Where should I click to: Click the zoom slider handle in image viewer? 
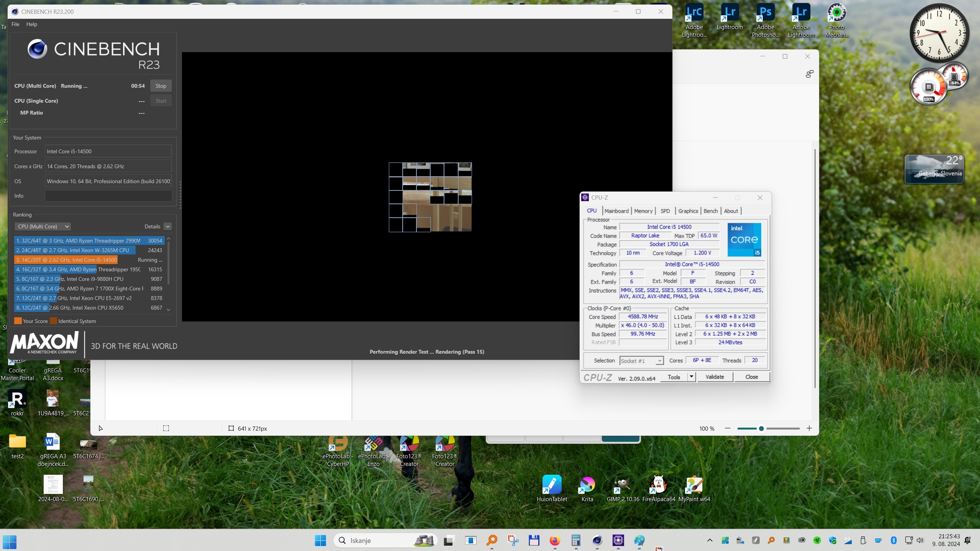(761, 428)
